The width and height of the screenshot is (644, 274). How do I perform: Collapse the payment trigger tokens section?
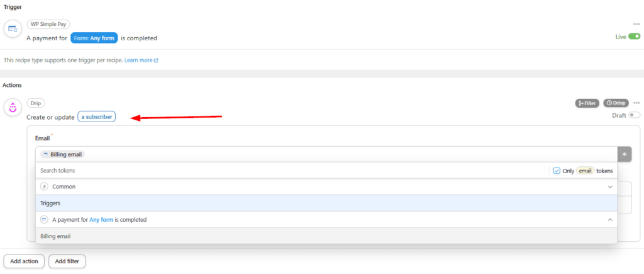click(609, 220)
